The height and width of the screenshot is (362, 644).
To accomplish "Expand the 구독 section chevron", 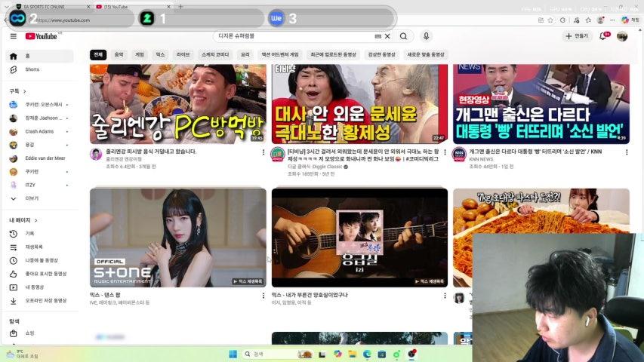I will 24,91.
